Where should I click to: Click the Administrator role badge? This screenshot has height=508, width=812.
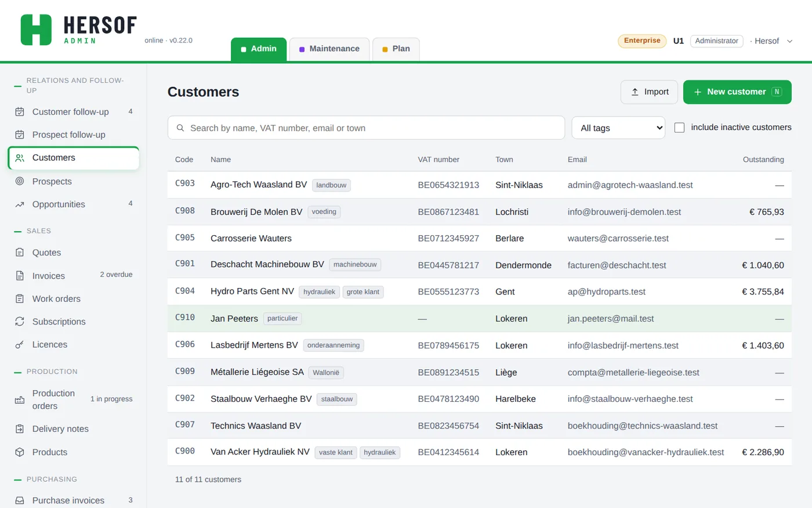pos(716,41)
